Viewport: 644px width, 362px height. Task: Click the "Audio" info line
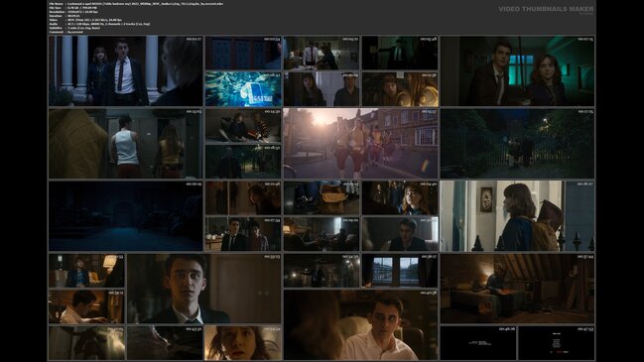99,24
